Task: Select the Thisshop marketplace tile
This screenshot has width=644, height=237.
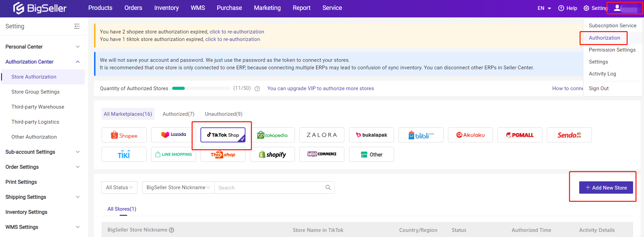Action: [x=223, y=154]
